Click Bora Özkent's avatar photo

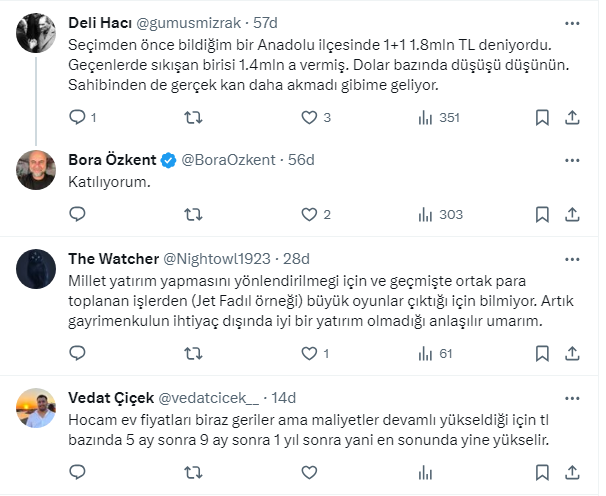pos(37,170)
